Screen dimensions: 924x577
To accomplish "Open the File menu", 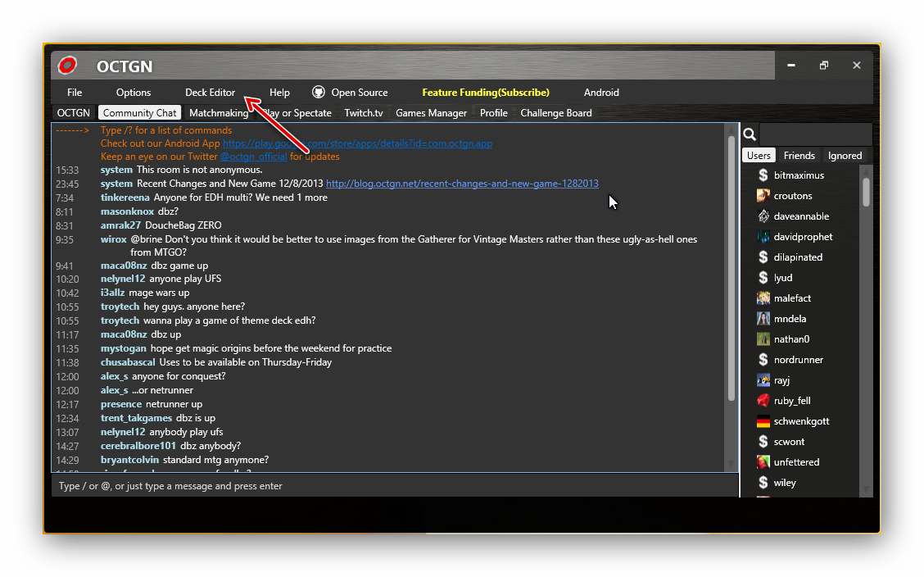I will (x=75, y=93).
